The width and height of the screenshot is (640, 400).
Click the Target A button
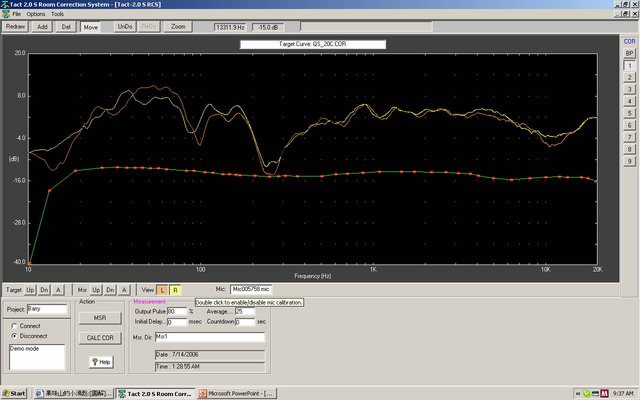click(x=58, y=290)
